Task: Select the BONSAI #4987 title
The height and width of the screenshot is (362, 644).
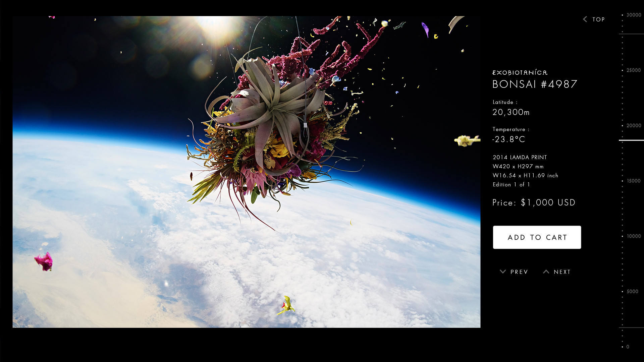Action: [x=535, y=84]
